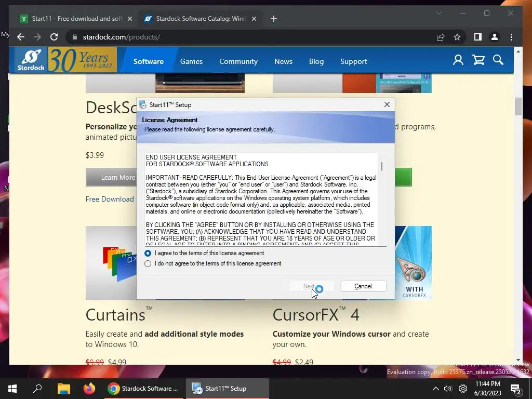
Task: Open the settings gear in system tray
Action: point(463,389)
